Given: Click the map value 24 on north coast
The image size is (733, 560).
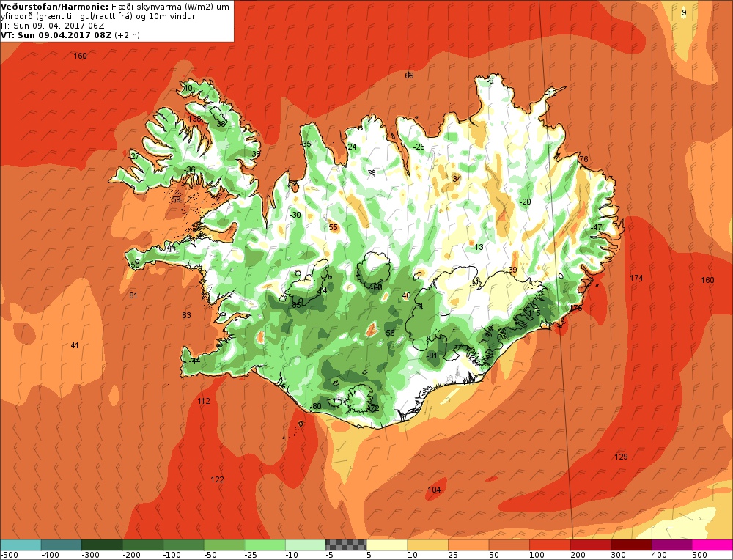Looking at the screenshot, I should (352, 147).
